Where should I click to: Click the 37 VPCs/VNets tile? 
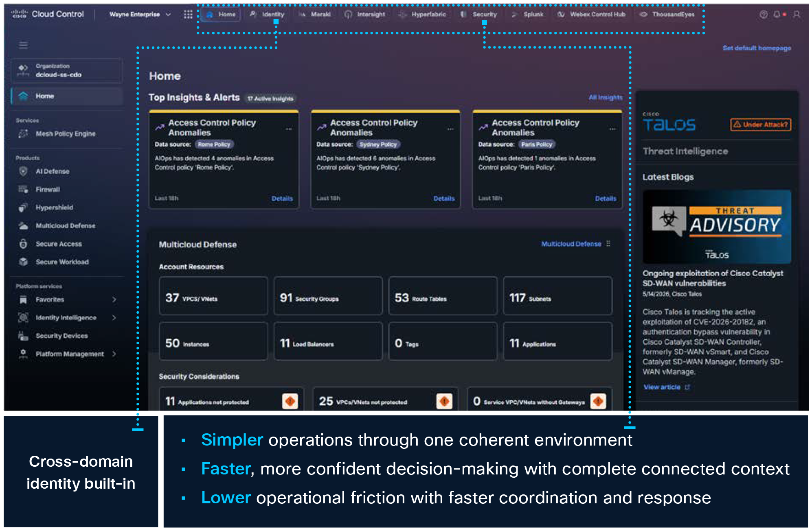[214, 296]
